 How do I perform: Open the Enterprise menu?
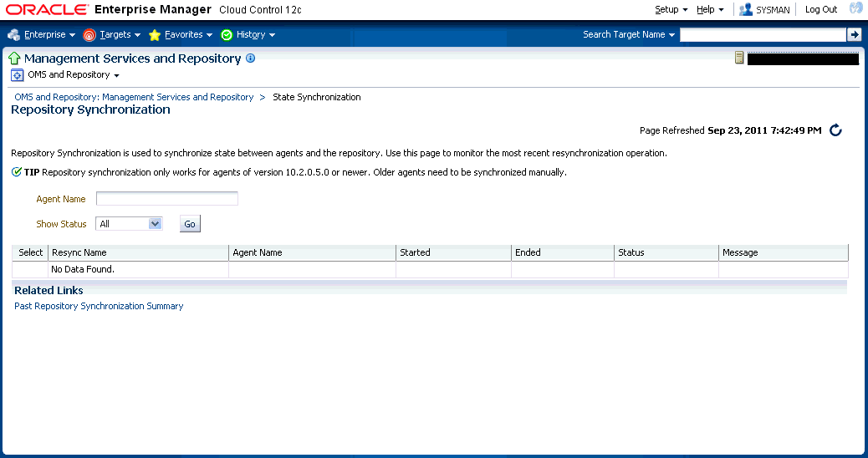tap(49, 35)
